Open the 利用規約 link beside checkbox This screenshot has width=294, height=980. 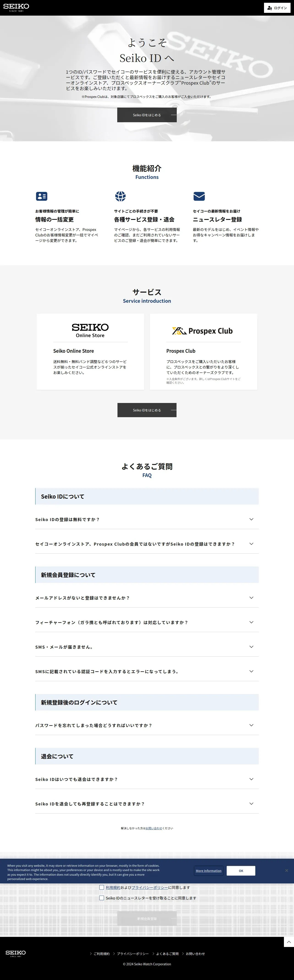113,888
